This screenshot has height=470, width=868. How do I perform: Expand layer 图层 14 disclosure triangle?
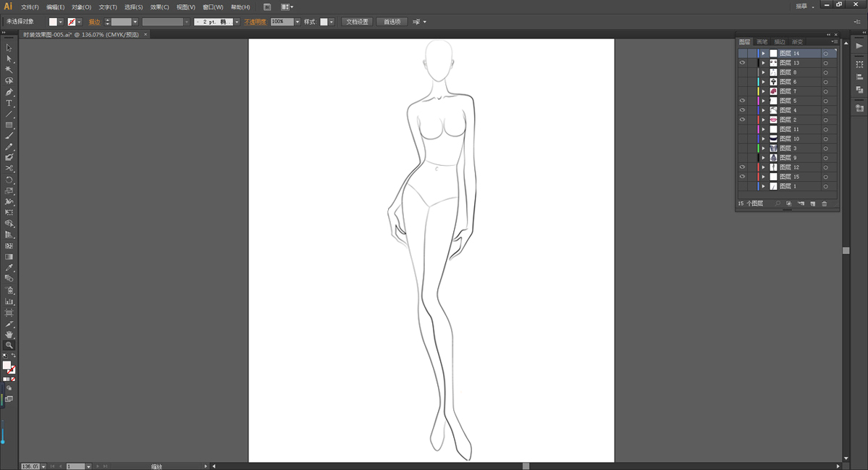[763, 53]
